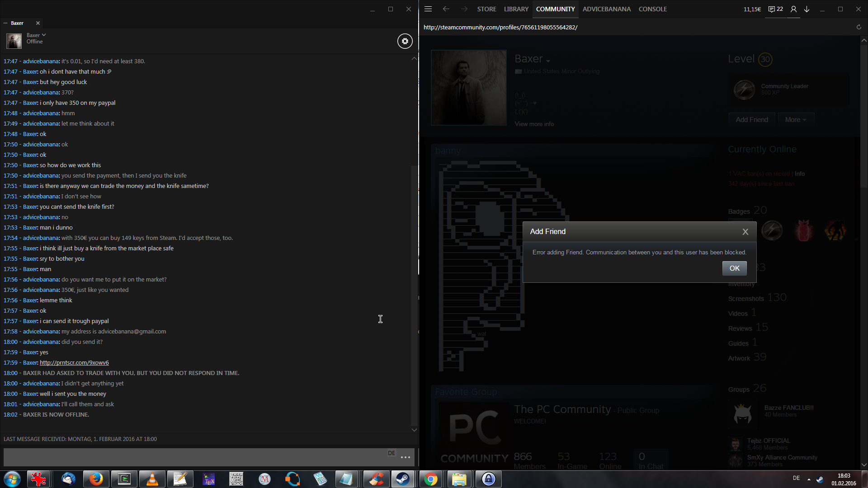868x488 pixels.
Task: Click the VLC taskbar icon
Action: click(152, 479)
